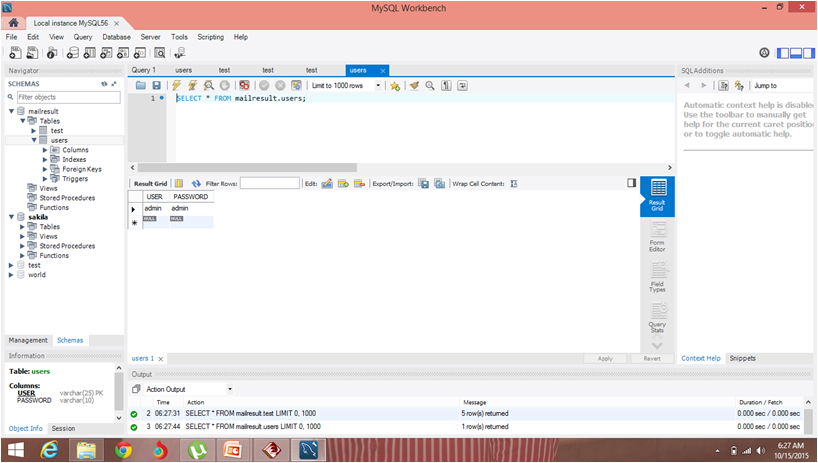Switch to Query 1 tab
Screen dimensions: 818x463
(143, 70)
